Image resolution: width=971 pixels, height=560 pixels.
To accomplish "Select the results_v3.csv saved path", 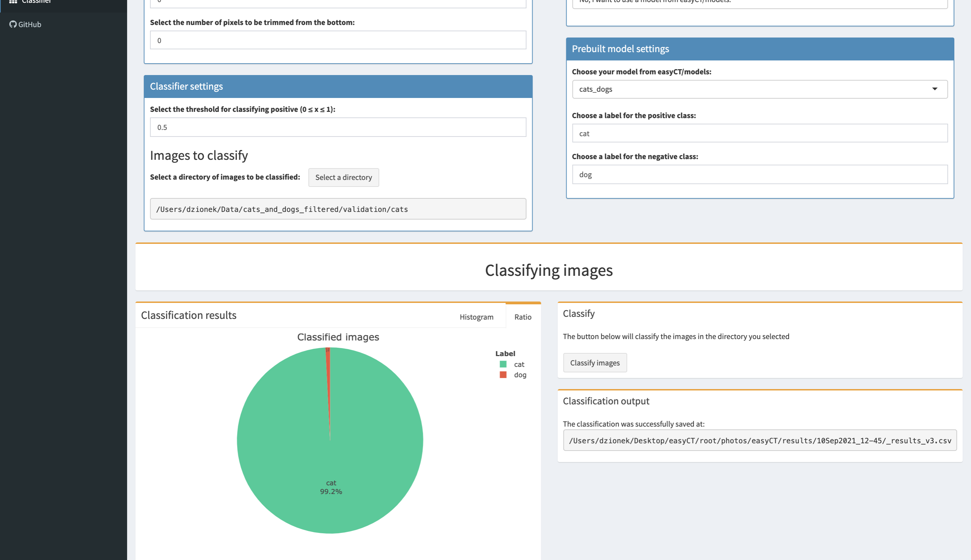I will click(x=759, y=440).
